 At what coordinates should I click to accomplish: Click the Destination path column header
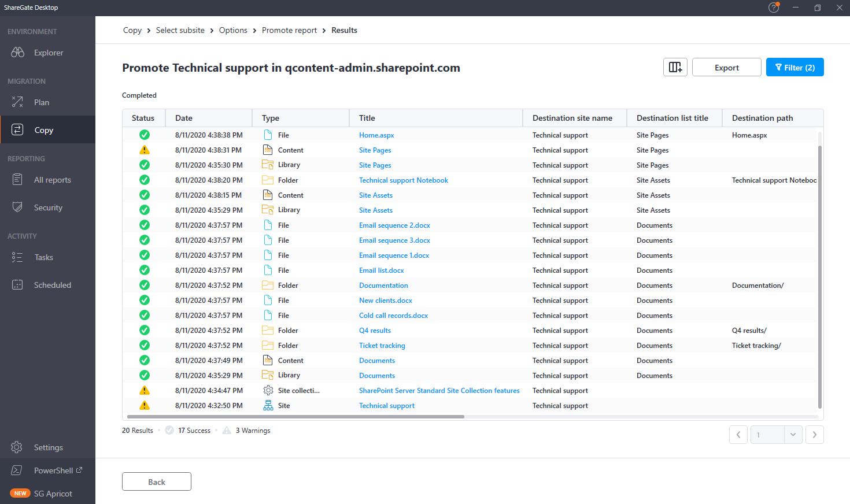pos(773,118)
